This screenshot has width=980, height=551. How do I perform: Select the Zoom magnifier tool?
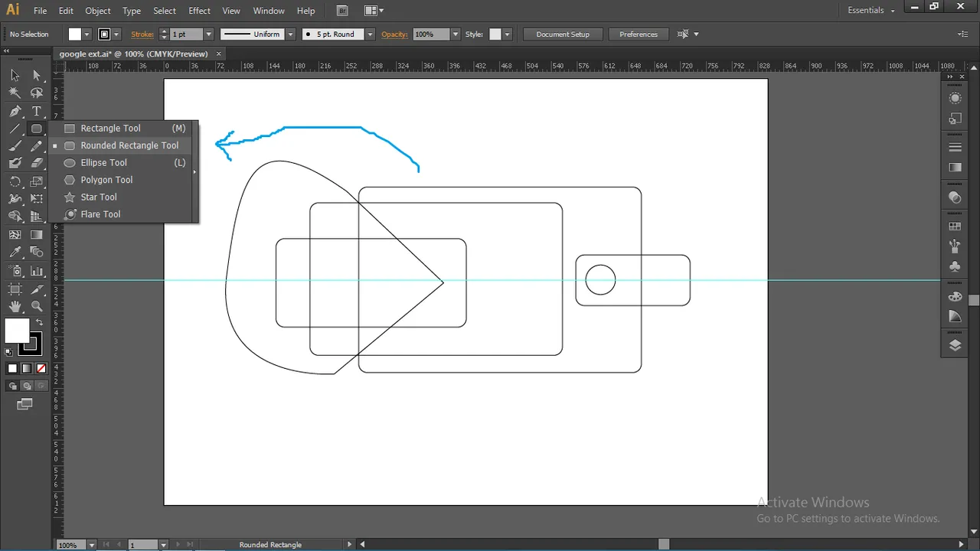tap(36, 306)
